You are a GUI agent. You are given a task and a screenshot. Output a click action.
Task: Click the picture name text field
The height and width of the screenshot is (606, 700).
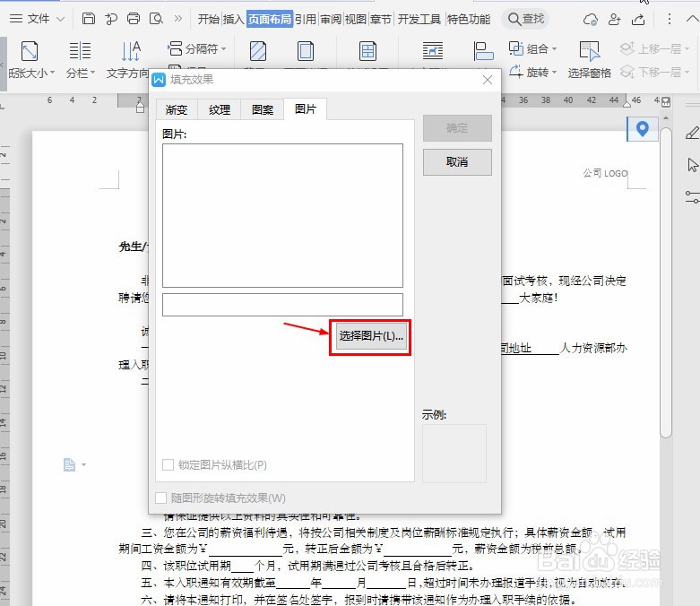point(282,305)
